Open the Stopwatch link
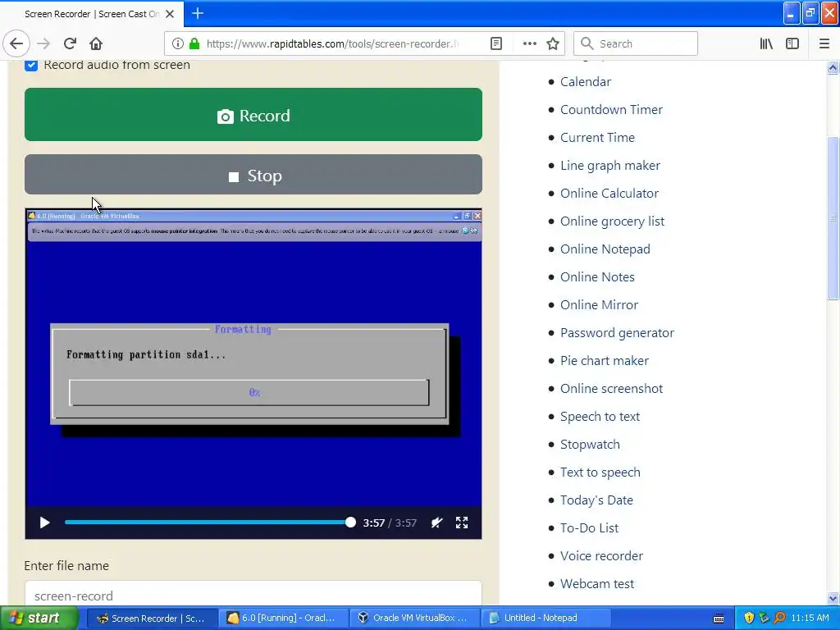The width and height of the screenshot is (840, 630). 590,444
